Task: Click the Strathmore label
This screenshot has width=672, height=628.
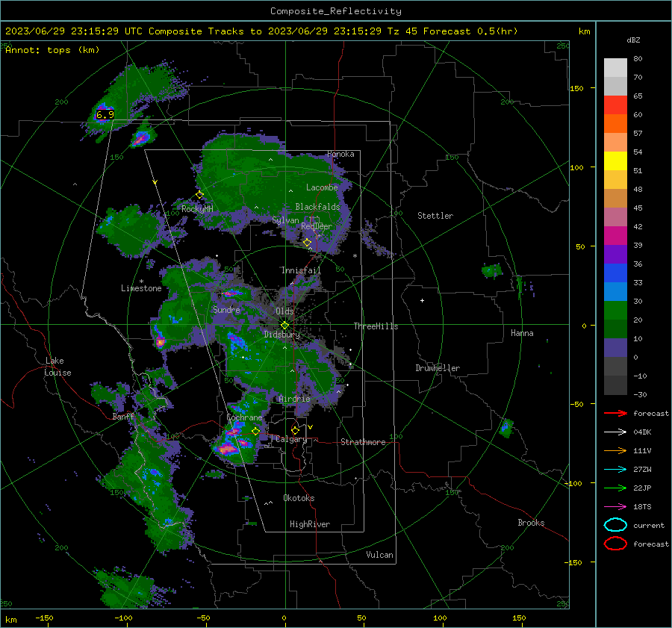Action: (363, 442)
